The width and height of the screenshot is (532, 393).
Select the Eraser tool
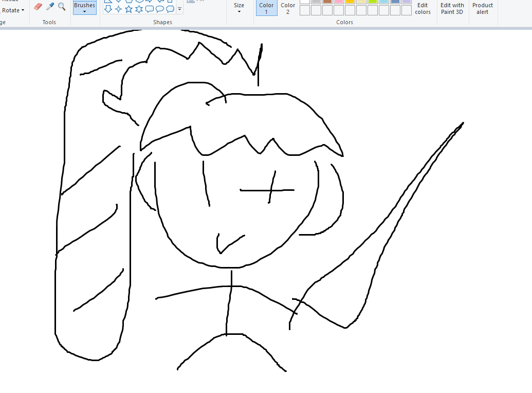(x=38, y=7)
